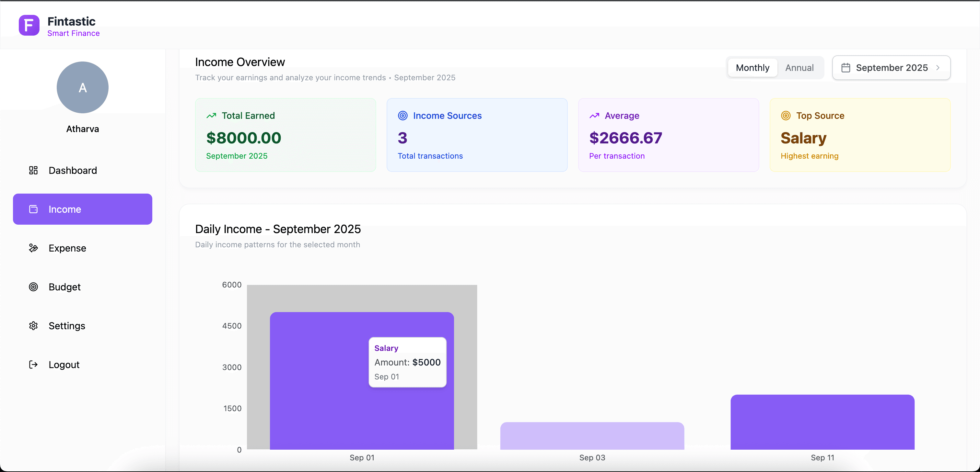The height and width of the screenshot is (472, 980).
Task: Click the Logout arrow icon
Action: tap(33, 365)
